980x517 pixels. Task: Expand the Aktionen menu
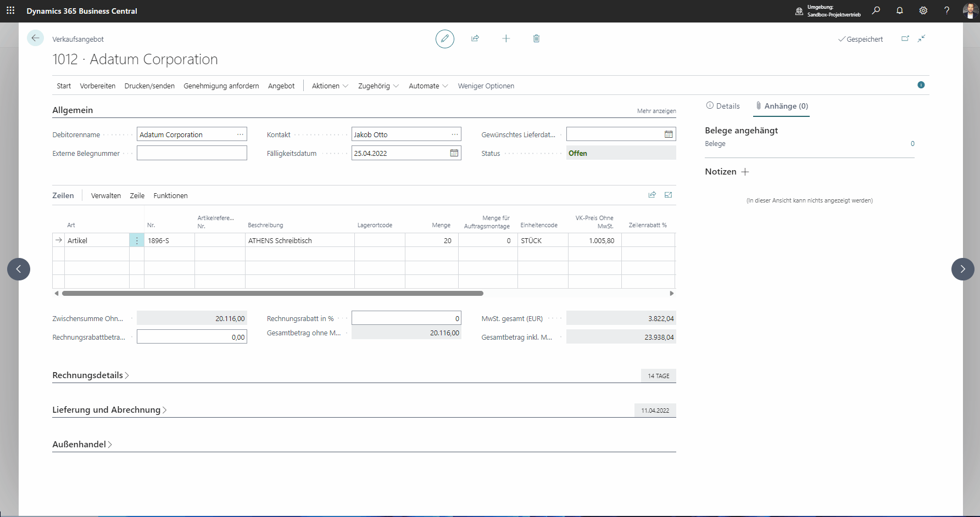tap(330, 86)
